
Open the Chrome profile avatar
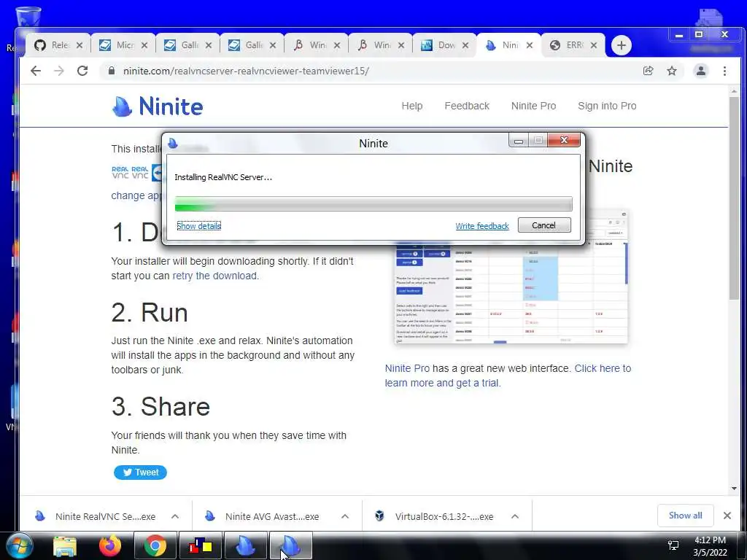(x=701, y=71)
